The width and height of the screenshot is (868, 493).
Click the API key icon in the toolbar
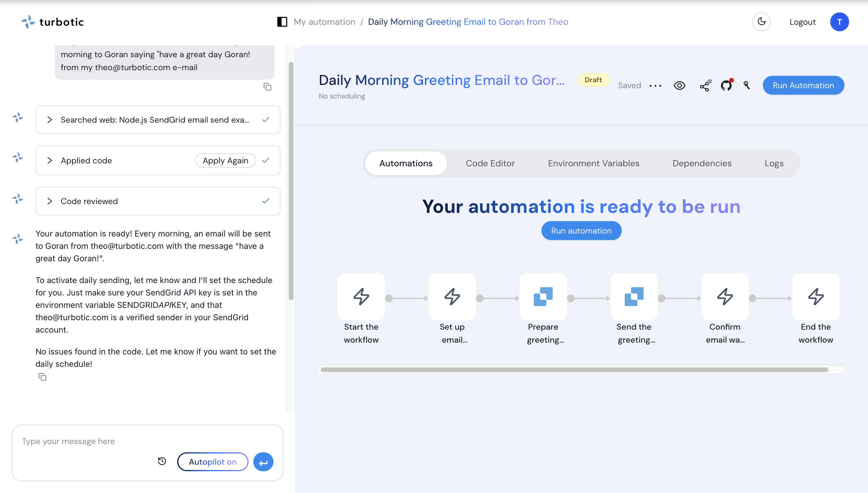click(746, 85)
